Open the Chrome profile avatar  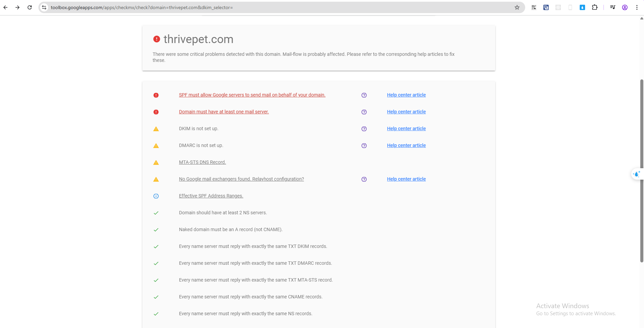click(625, 7)
